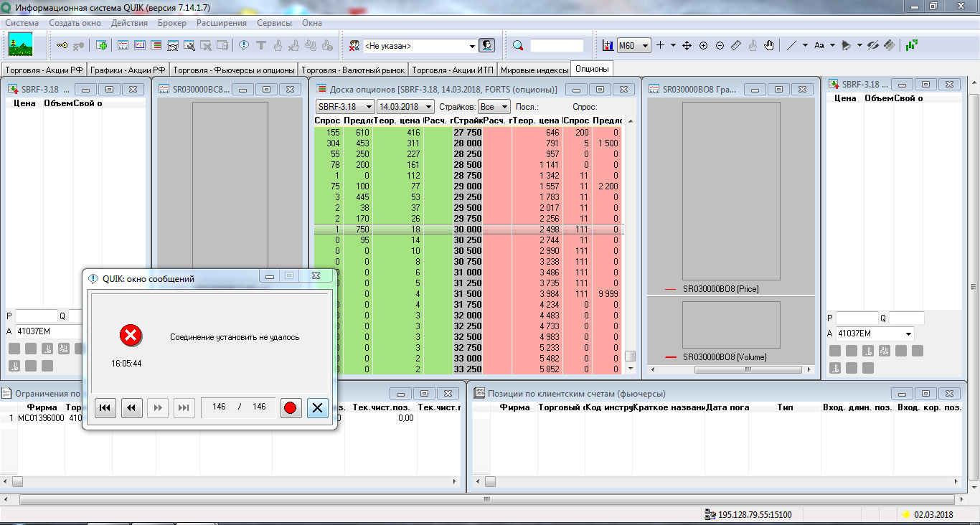Image resolution: width=980 pixels, height=525 pixels.
Task: Click the options board vertical scrollbar thumb
Action: [x=630, y=356]
